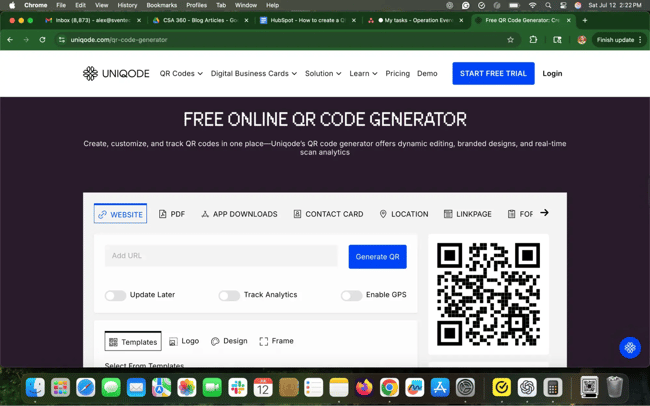
Task: Switch to the PDF QR type
Action: [x=172, y=214]
